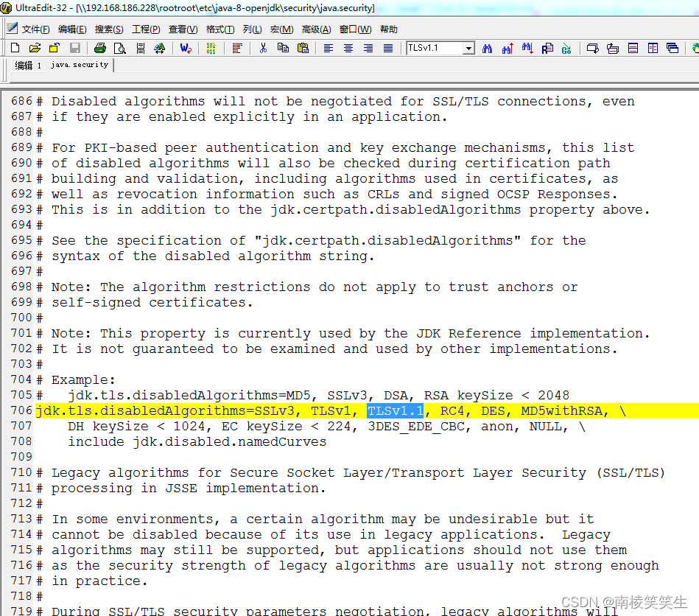
Task: Click "MD5withRSA" on line 706
Action: point(562,410)
